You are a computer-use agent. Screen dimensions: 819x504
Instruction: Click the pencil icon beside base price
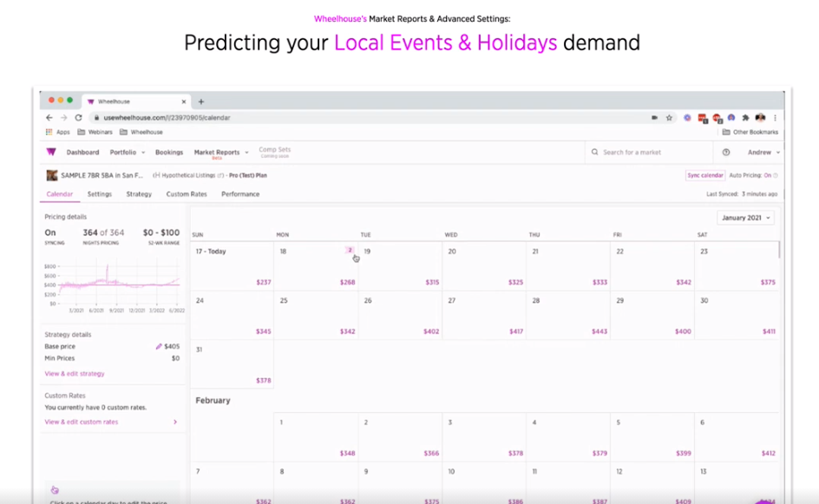click(x=159, y=346)
